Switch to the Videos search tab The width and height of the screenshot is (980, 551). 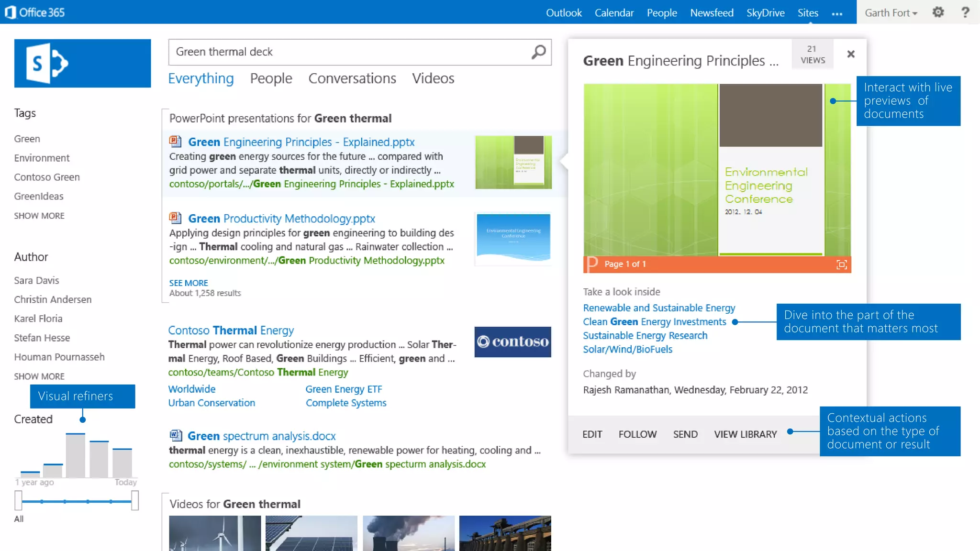coord(433,78)
